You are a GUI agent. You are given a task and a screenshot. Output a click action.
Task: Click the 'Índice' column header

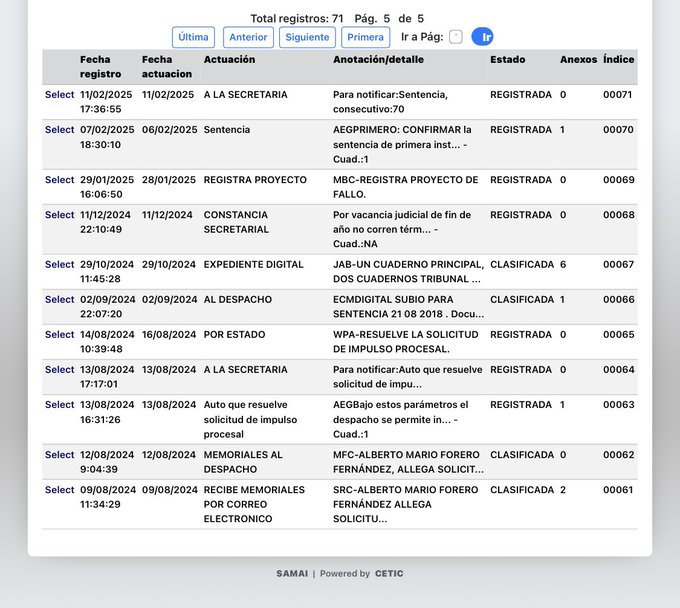618,59
